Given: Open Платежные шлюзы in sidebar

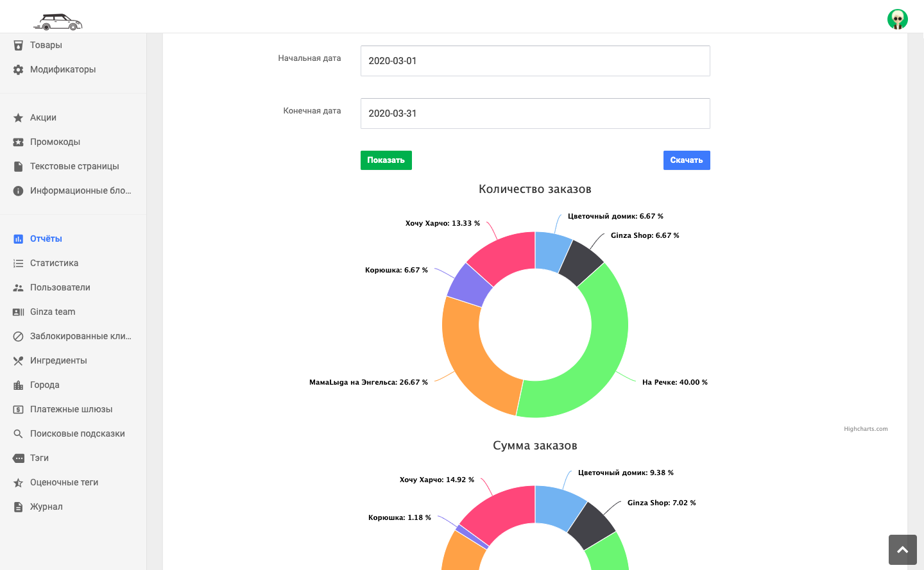Looking at the screenshot, I should pos(71,409).
